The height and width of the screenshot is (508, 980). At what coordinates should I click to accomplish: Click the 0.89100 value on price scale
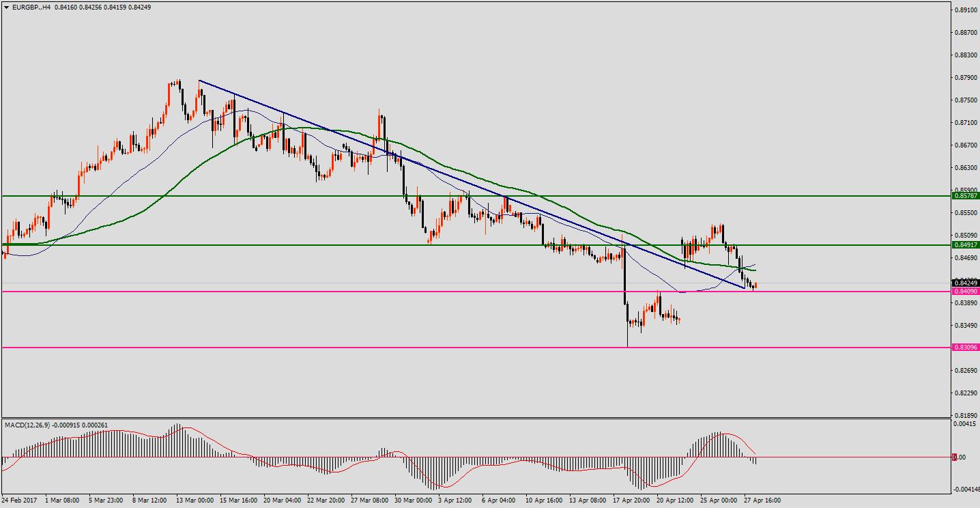click(x=964, y=10)
